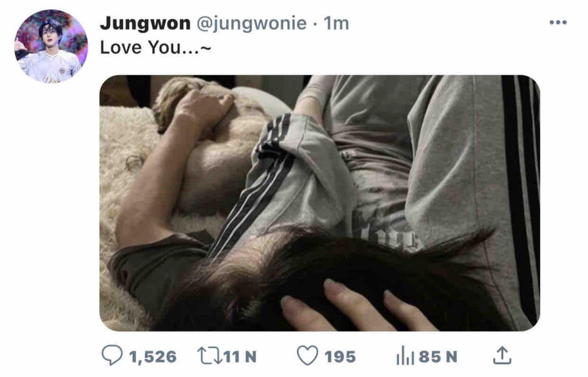Click the 85 N views count

point(438,356)
